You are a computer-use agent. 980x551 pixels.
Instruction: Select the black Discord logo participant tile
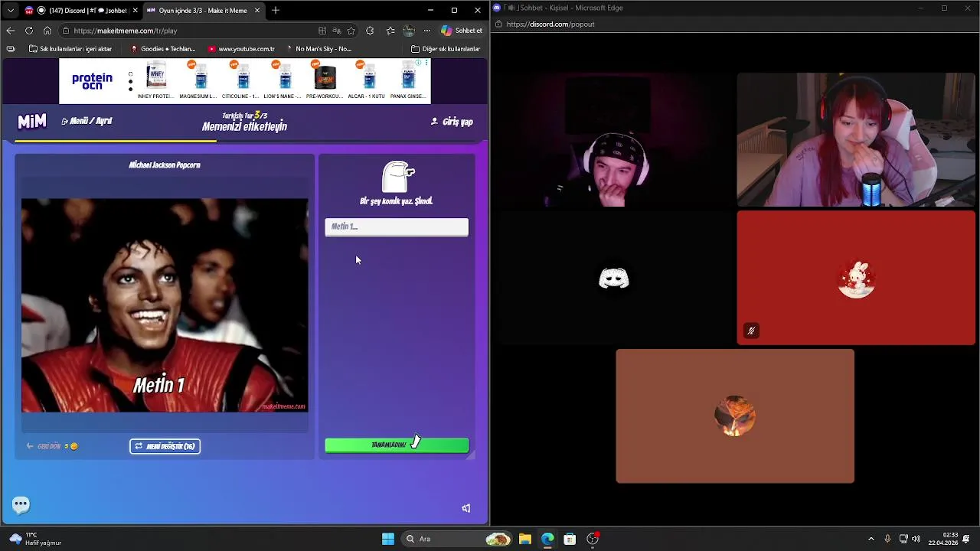pyautogui.click(x=613, y=278)
